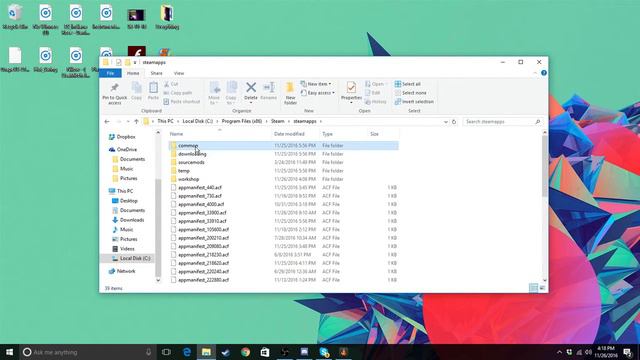Sort by the Size column header

[383, 134]
